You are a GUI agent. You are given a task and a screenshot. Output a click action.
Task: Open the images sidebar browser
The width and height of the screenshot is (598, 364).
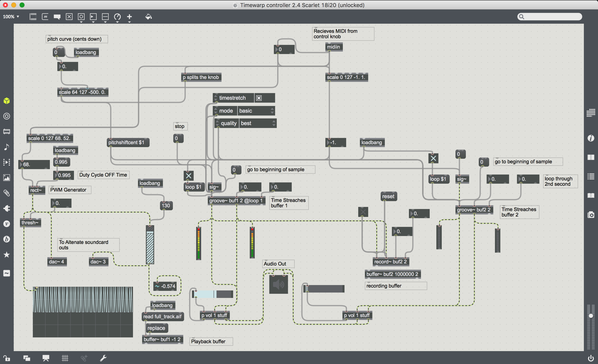coord(7,178)
